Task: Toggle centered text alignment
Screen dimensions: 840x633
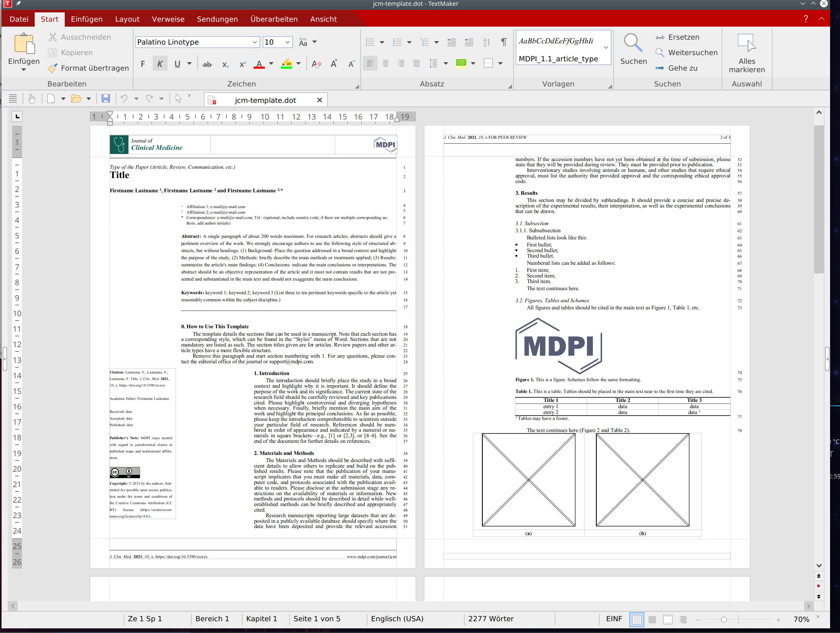Action: click(385, 63)
